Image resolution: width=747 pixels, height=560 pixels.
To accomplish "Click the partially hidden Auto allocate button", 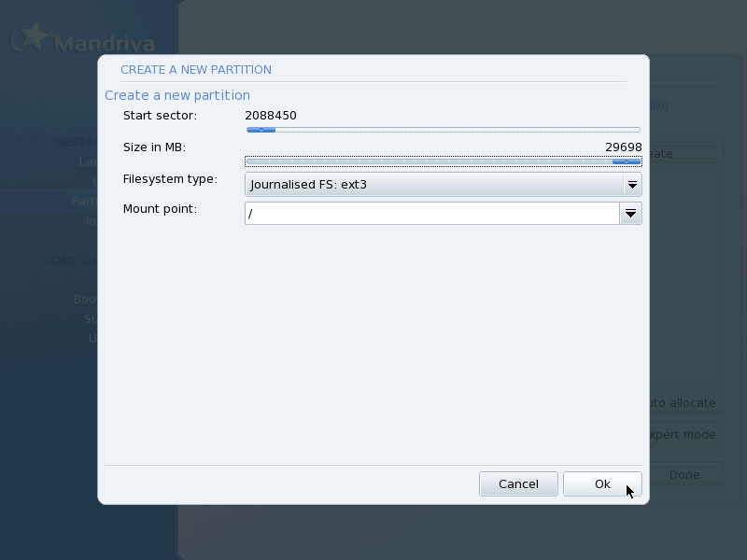I will click(684, 403).
